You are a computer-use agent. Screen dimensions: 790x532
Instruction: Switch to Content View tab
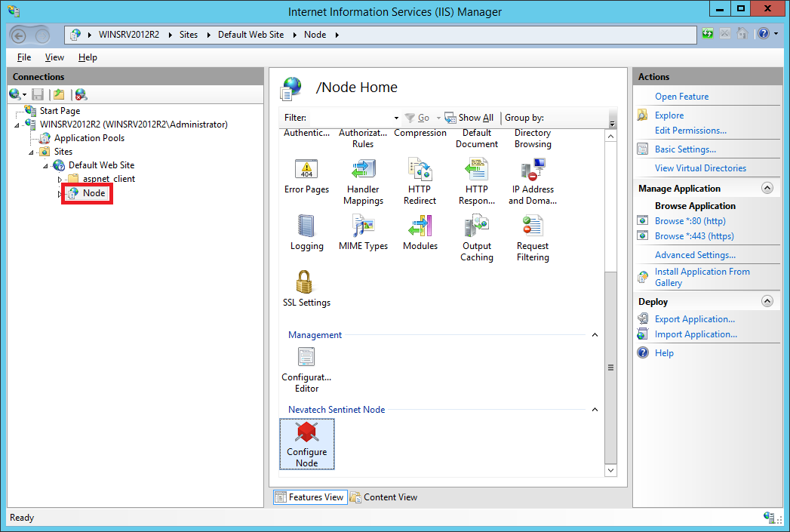coord(384,497)
